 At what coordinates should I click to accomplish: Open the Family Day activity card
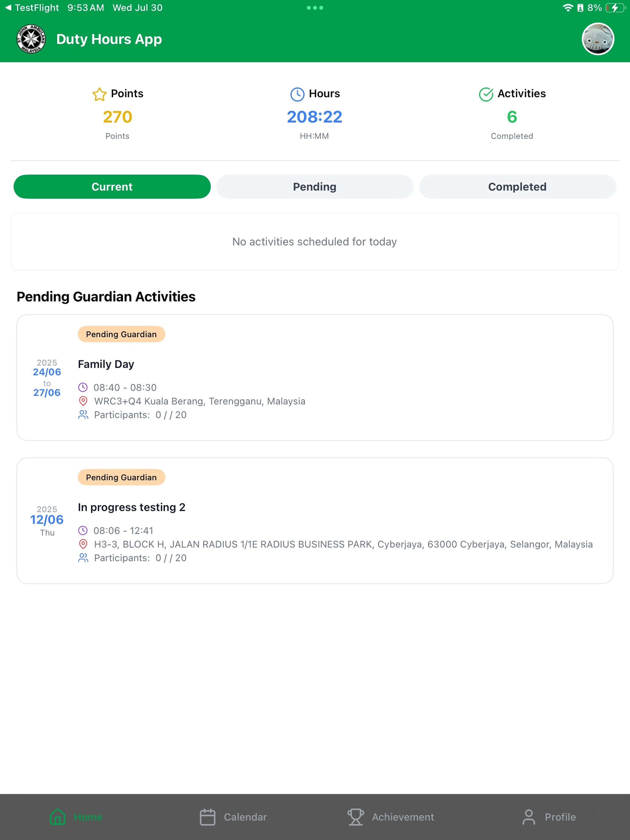pos(315,378)
